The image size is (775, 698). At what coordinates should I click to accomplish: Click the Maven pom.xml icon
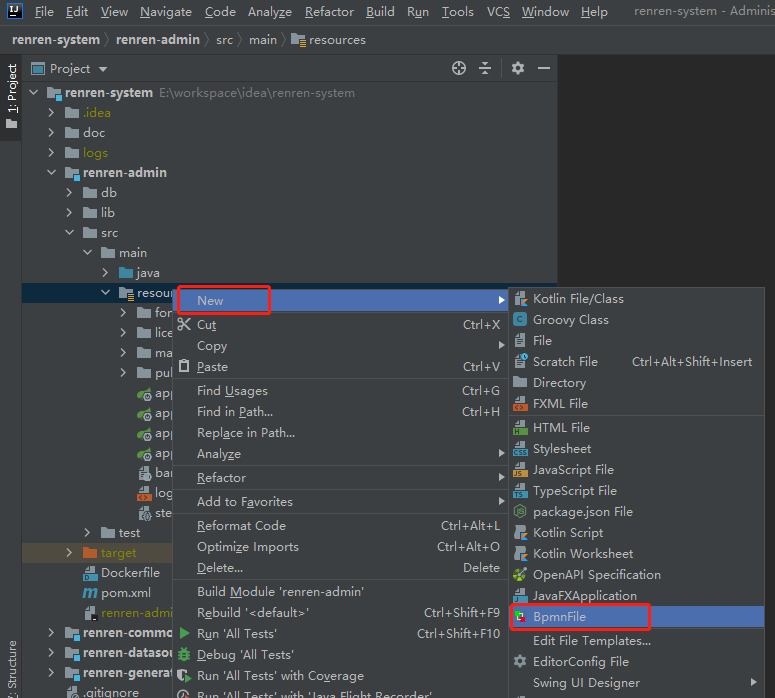(x=89, y=593)
